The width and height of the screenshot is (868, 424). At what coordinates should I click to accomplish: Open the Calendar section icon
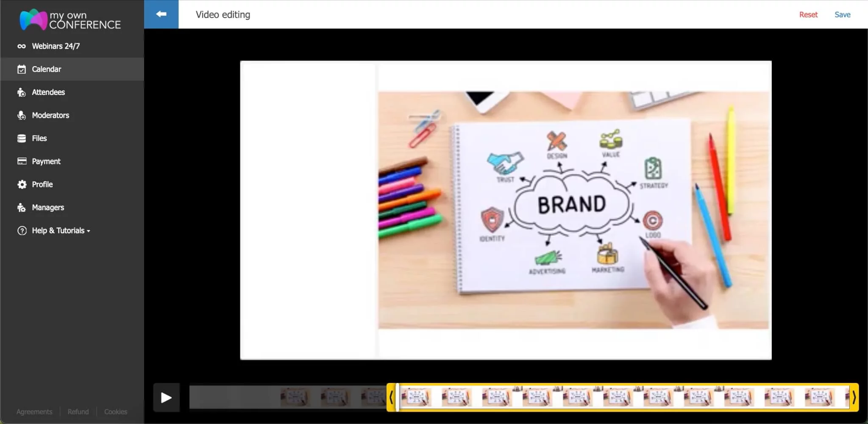tap(21, 69)
